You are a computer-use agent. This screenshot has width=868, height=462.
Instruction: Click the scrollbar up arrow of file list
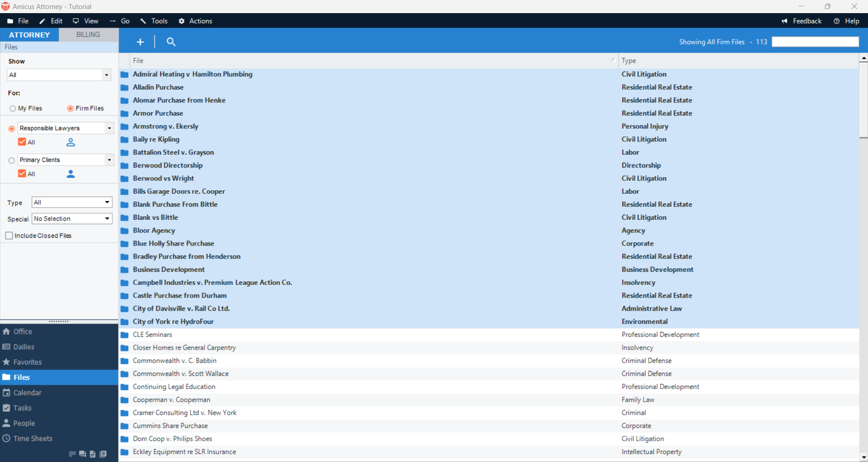[863, 58]
